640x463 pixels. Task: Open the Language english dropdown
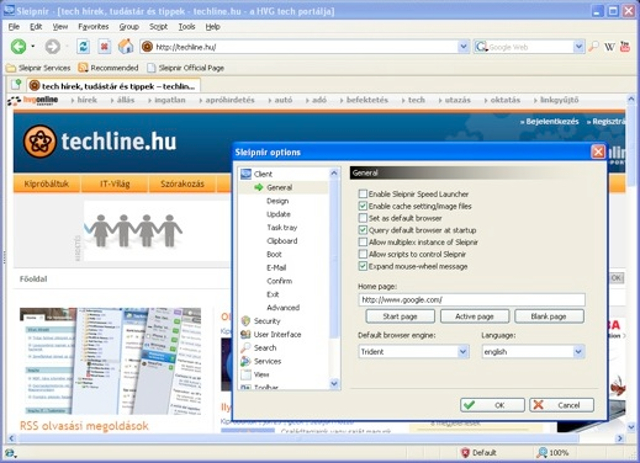[x=578, y=352]
